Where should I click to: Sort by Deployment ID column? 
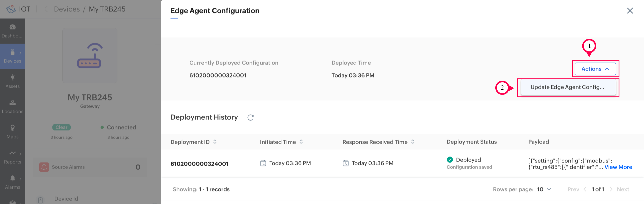click(215, 142)
